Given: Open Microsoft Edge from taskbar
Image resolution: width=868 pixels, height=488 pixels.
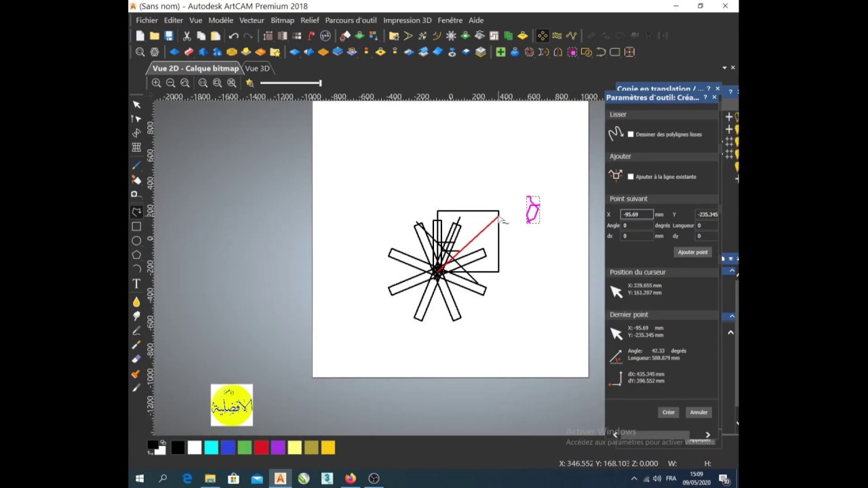Looking at the screenshot, I should point(187,479).
